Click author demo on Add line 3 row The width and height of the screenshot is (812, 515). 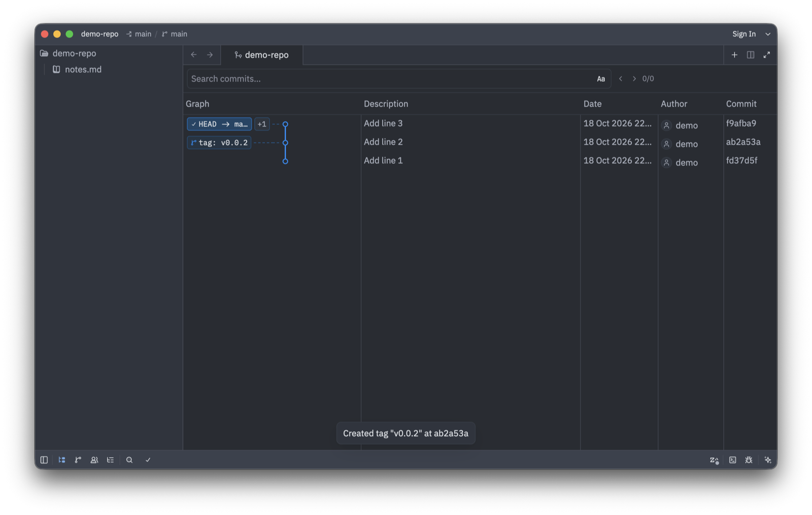[680, 125]
